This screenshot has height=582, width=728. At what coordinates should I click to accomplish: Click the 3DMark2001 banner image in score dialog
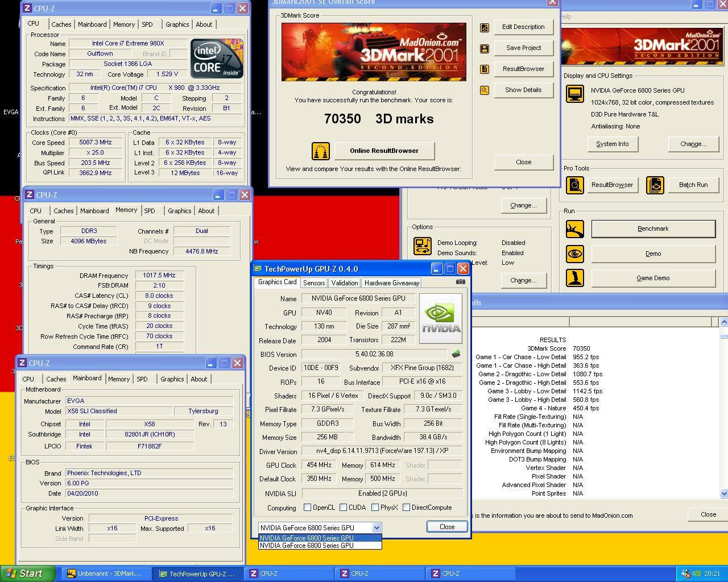pyautogui.click(x=374, y=52)
